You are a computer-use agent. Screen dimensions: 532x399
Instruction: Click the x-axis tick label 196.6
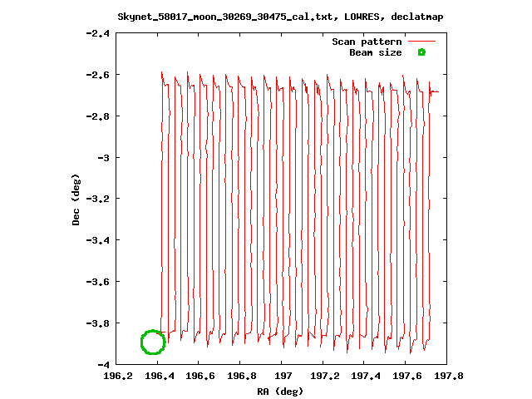click(200, 376)
